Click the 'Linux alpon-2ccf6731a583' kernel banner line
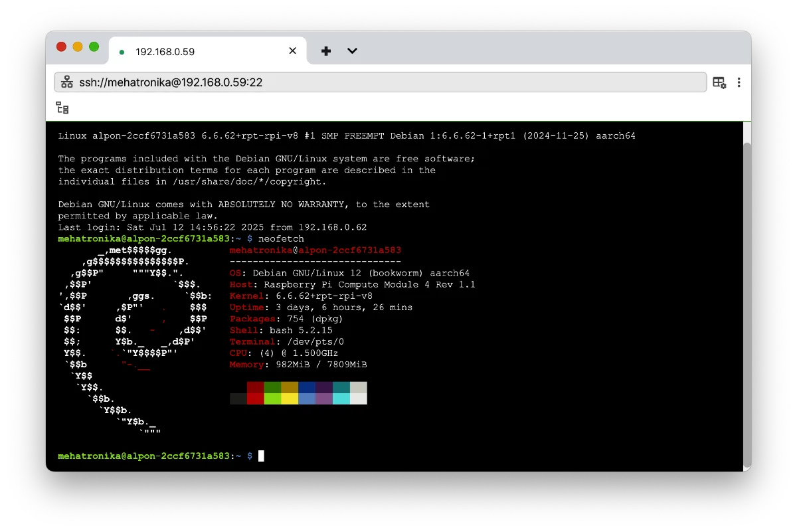The height and width of the screenshot is (532, 797). pos(347,135)
